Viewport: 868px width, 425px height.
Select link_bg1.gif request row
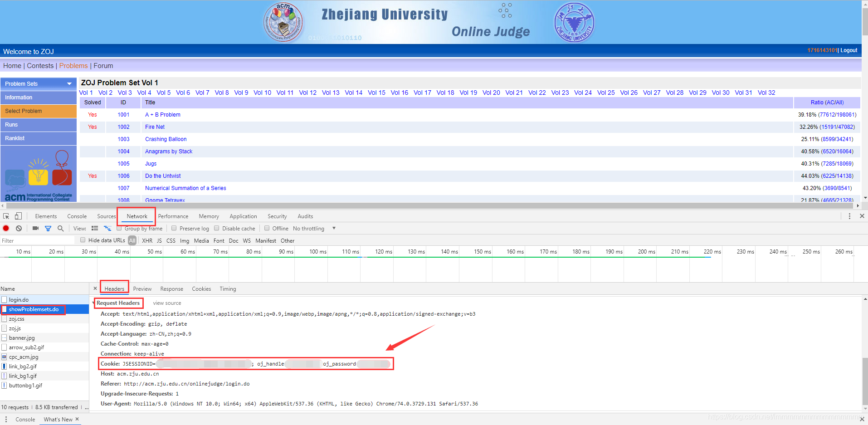pyautogui.click(x=44, y=376)
